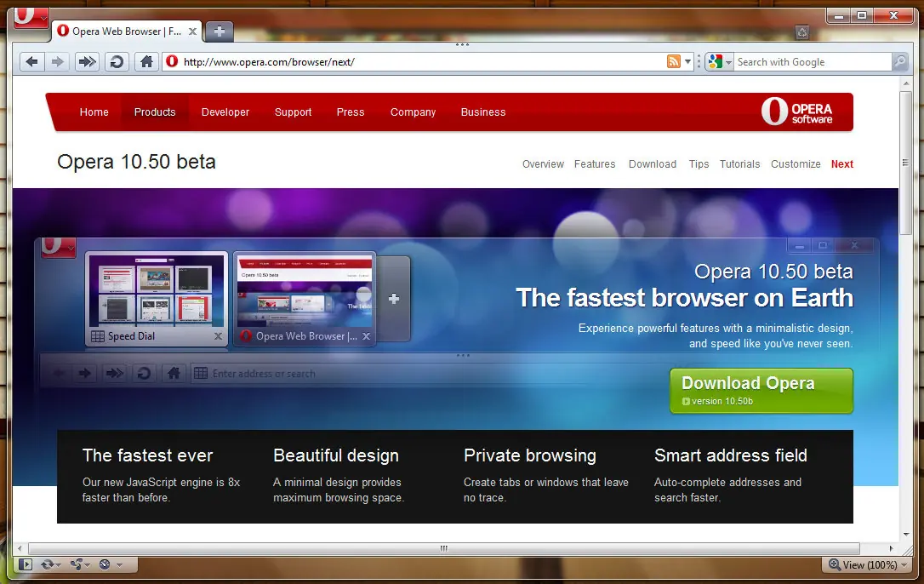
Task: Go to the Overview page link
Action: [x=543, y=164]
